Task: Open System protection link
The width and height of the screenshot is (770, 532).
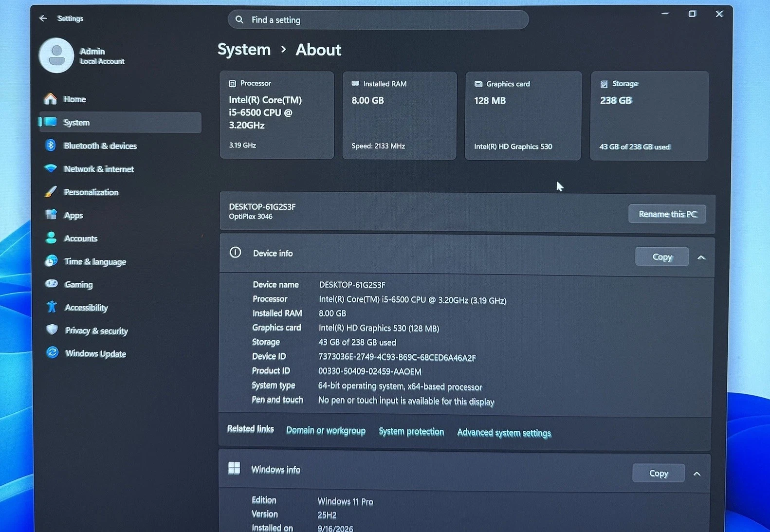Action: click(x=411, y=432)
